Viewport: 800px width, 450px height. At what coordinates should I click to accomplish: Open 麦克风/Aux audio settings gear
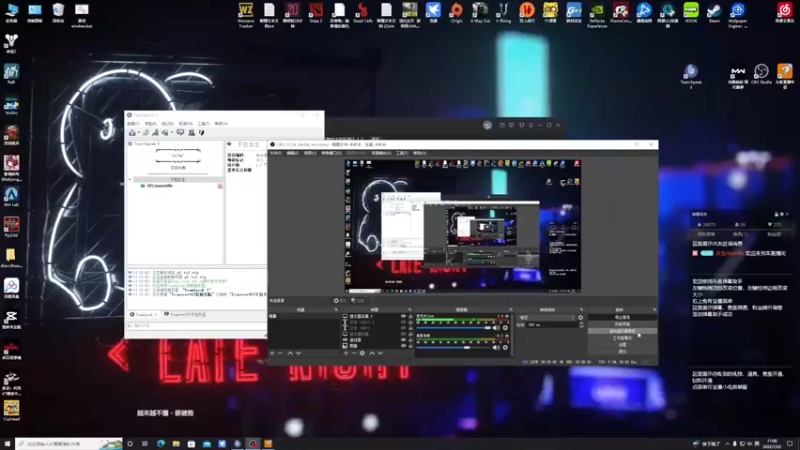(505, 328)
